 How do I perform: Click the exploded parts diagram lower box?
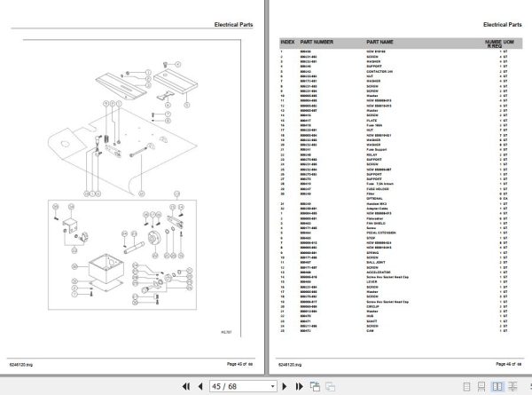[122, 255]
